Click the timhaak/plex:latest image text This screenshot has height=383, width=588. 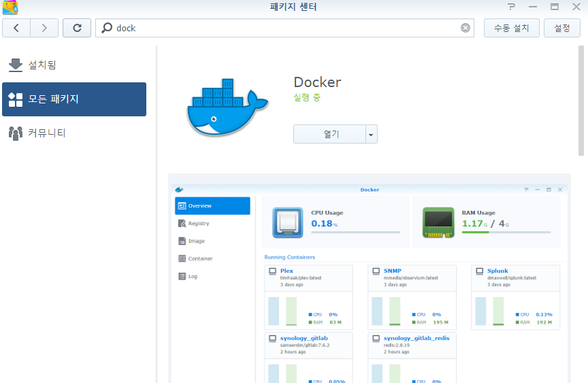coord(301,278)
